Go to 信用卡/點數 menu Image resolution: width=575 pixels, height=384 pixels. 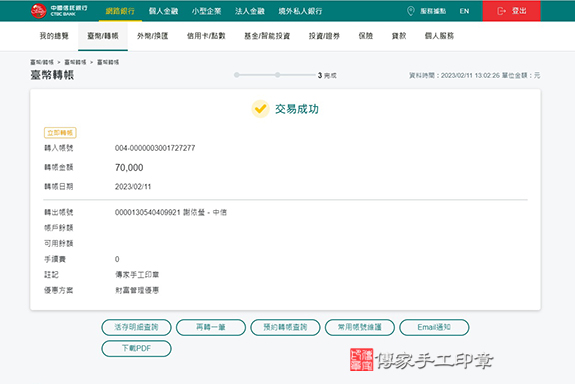(206, 36)
